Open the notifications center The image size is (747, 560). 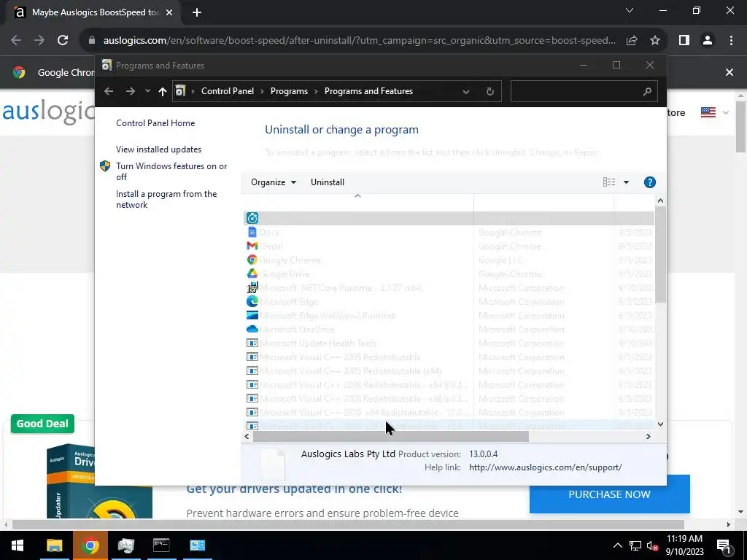tap(724, 545)
